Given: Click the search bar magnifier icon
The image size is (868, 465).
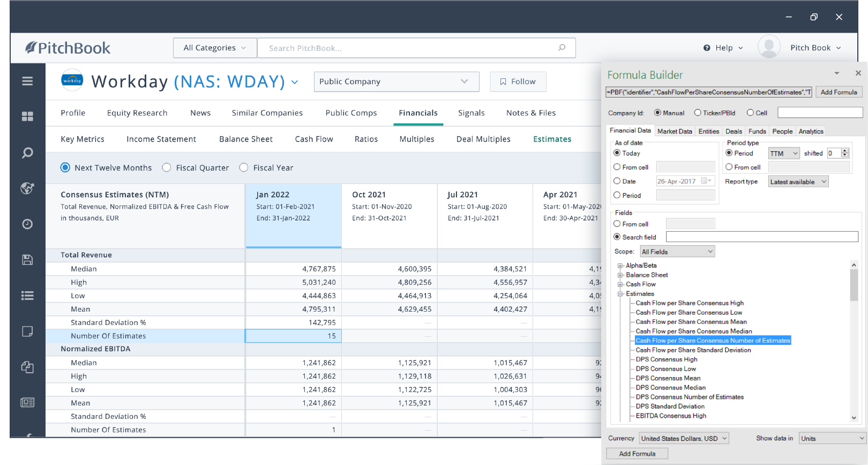Looking at the screenshot, I should click(562, 48).
